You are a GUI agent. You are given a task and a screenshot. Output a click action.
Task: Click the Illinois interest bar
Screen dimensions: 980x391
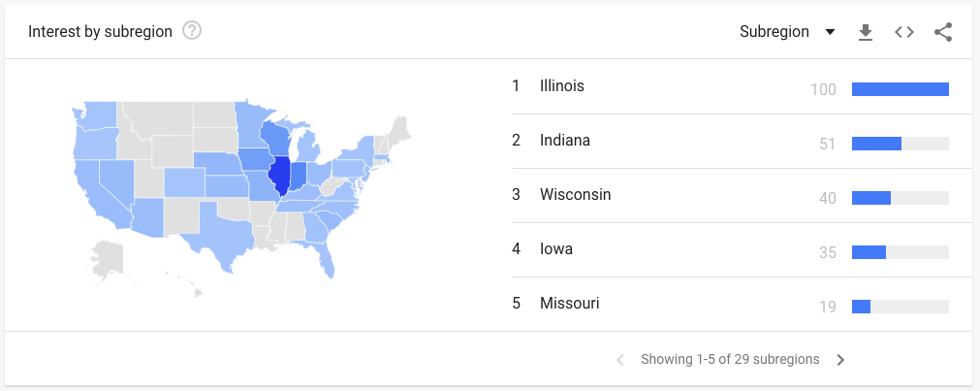point(900,89)
